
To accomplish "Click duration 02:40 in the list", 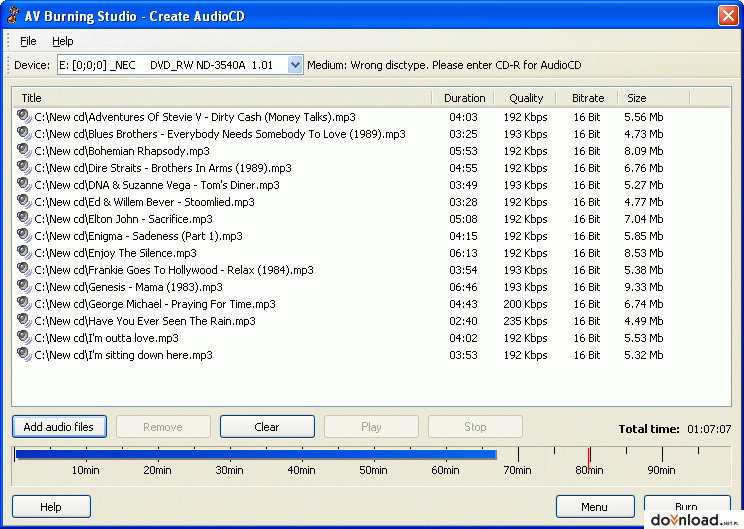I will pos(463,321).
